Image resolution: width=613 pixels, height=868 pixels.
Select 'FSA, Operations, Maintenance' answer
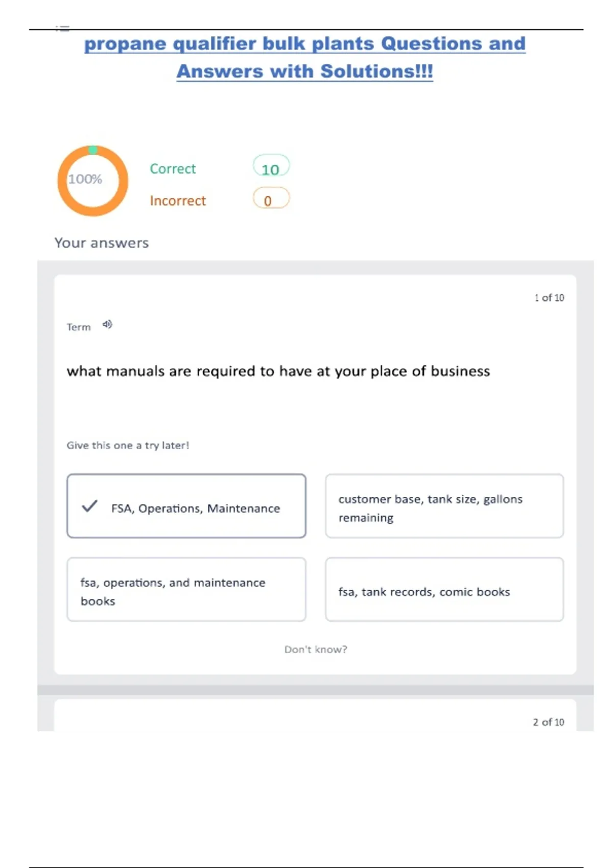[x=195, y=509]
